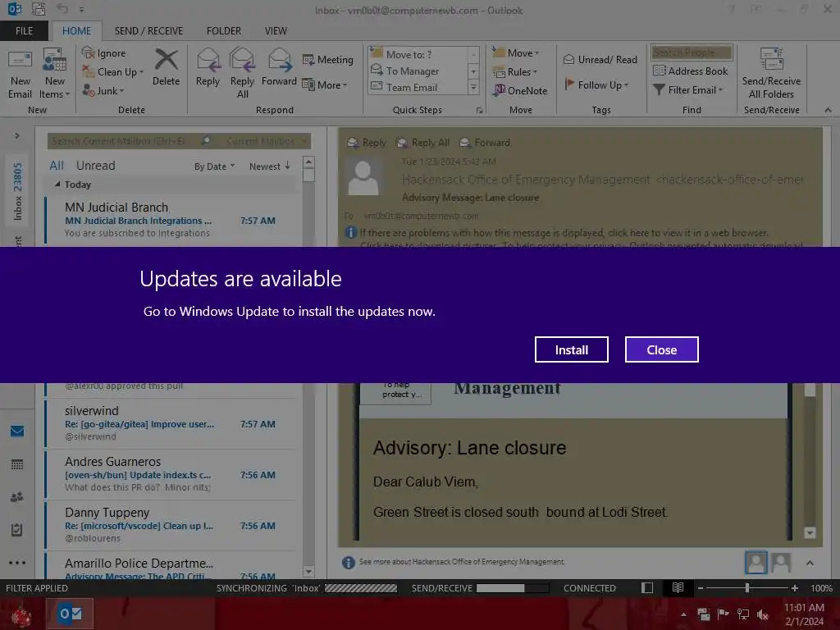The height and width of the screenshot is (630, 840).
Task: Switch to the HOME tab
Action: pos(76,31)
